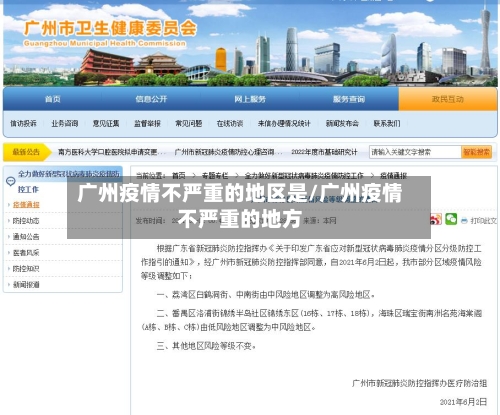Open 在线访谈 in the sub-navigation
This screenshot has height=415, width=500.
(x=230, y=123)
